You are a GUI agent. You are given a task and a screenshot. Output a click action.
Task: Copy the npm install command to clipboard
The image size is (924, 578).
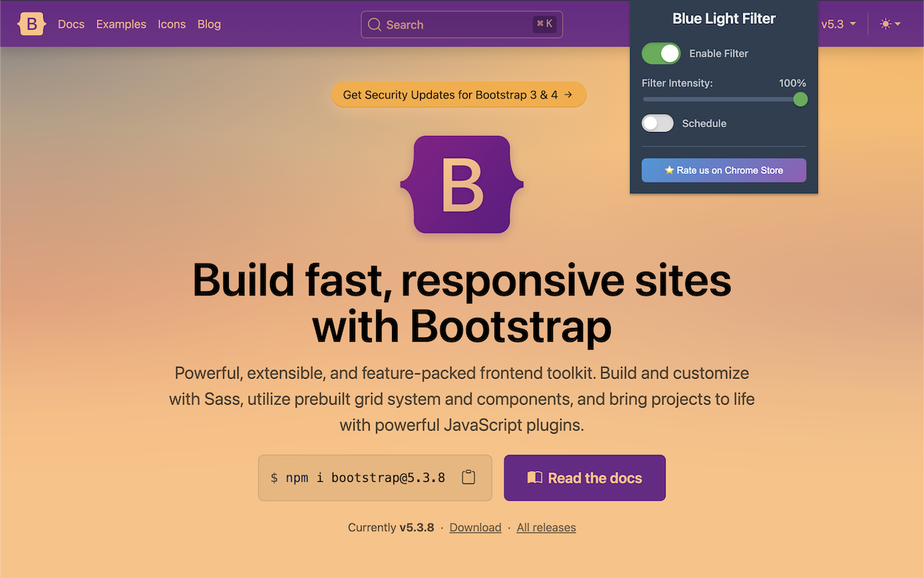[468, 478]
